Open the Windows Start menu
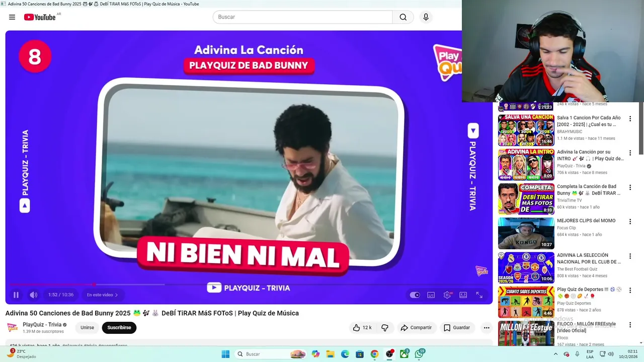The height and width of the screenshot is (362, 644). point(225,354)
